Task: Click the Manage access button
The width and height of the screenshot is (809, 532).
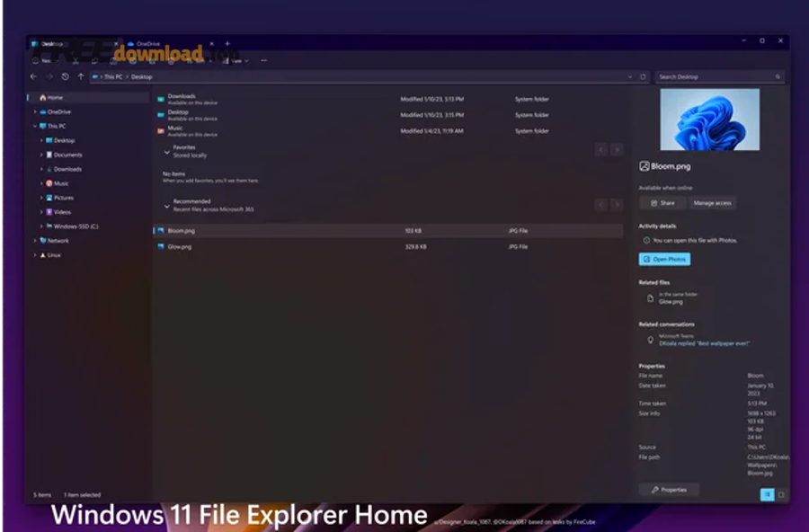Action: pos(712,203)
